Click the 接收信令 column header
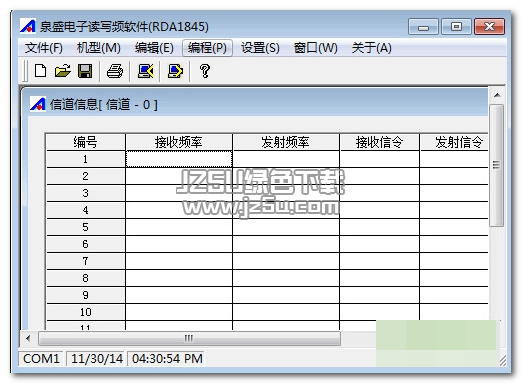Viewport: 522px width, 384px height. click(379, 142)
